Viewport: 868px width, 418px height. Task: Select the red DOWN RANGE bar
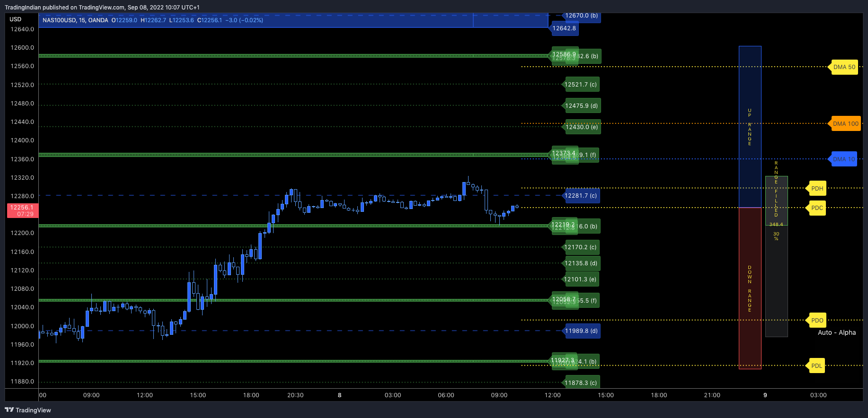pos(750,288)
